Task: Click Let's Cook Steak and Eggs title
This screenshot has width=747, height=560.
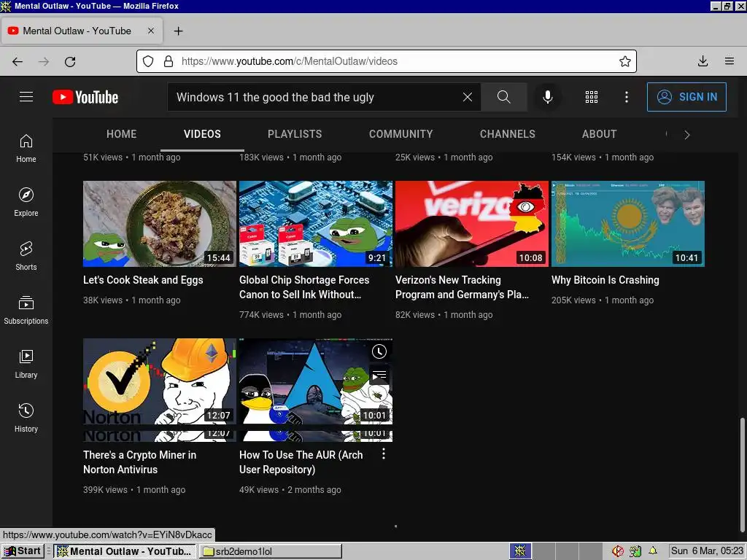Action: (143, 280)
